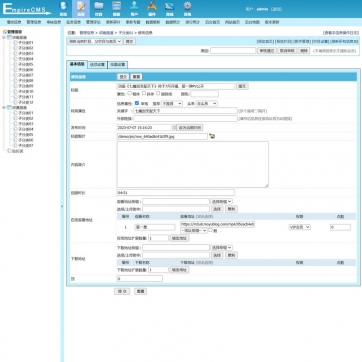Open the 数据更新 menu item
This screenshot has width=362, height=362.
153,22
